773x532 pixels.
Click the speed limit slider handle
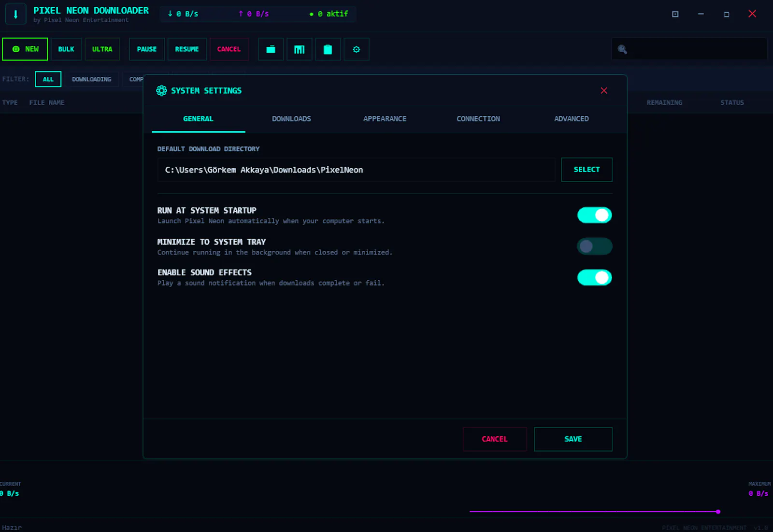[718, 511]
